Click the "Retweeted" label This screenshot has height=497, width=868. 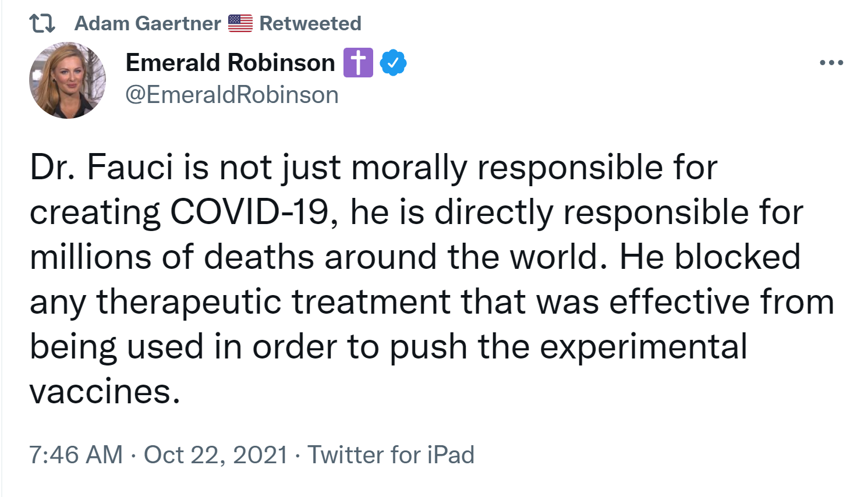coord(310,23)
